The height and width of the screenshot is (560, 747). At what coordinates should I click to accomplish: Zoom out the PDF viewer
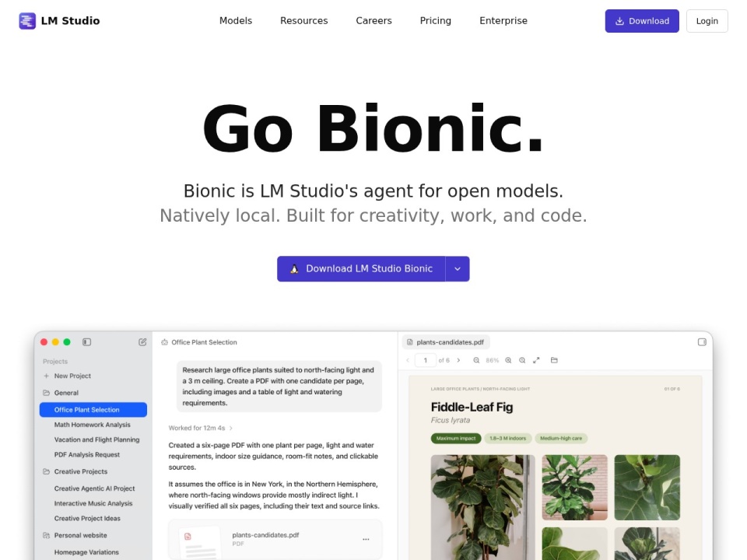pyautogui.click(x=476, y=360)
